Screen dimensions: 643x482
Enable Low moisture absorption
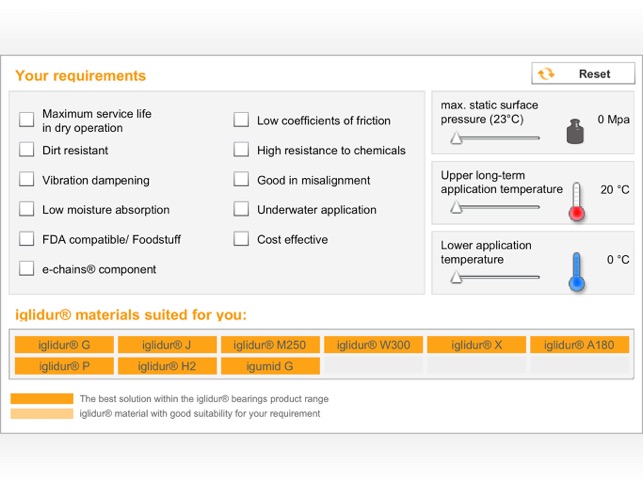27,210
